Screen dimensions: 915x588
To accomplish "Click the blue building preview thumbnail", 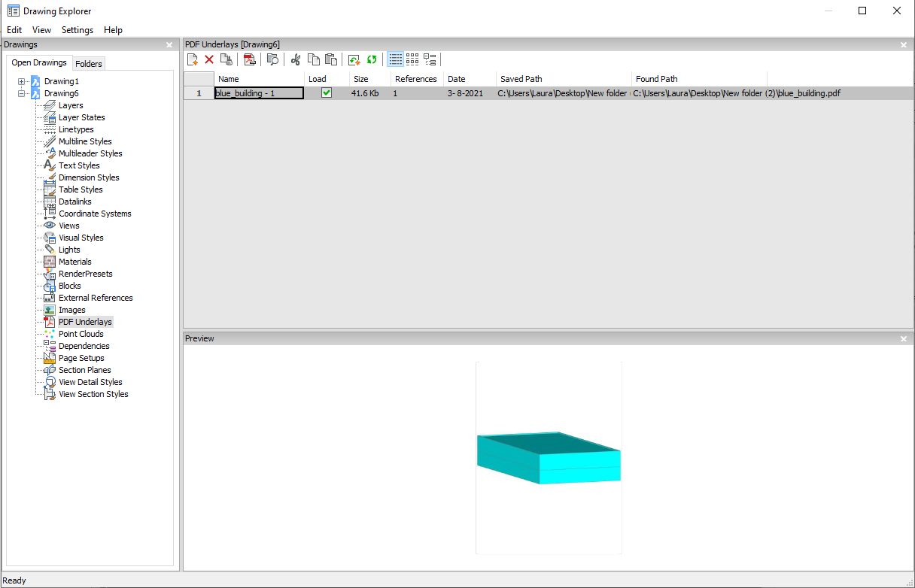I will tap(549, 458).
